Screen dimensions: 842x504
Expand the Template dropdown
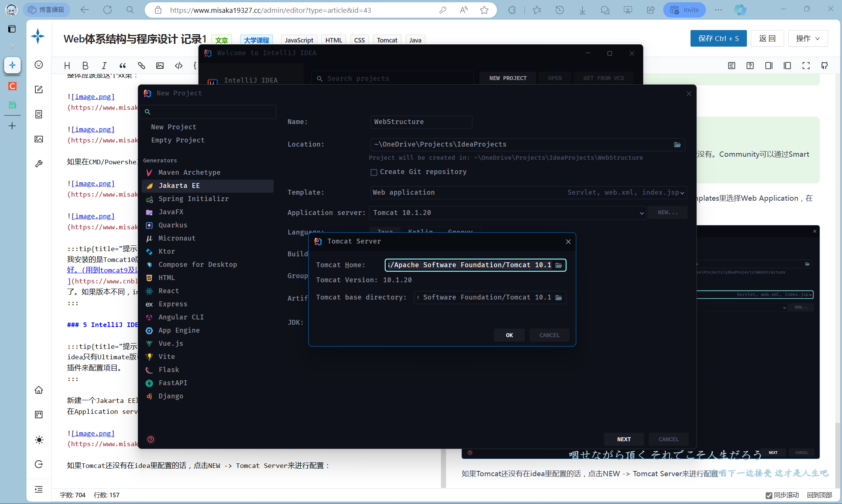[528, 192]
